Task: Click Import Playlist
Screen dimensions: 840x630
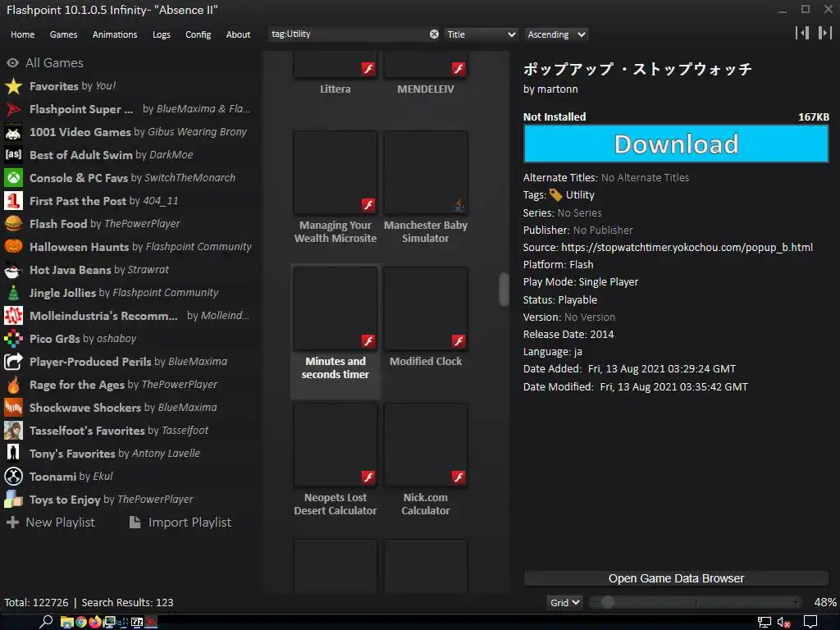Action: point(180,523)
